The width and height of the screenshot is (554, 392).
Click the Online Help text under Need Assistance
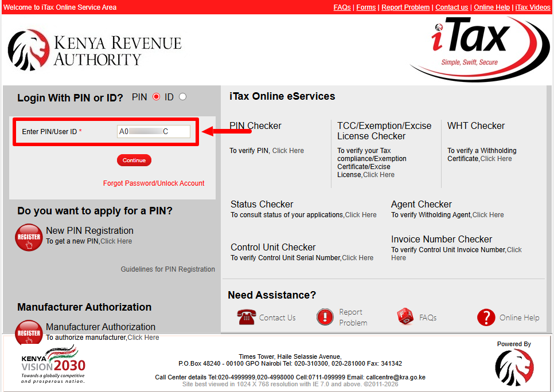(x=520, y=317)
